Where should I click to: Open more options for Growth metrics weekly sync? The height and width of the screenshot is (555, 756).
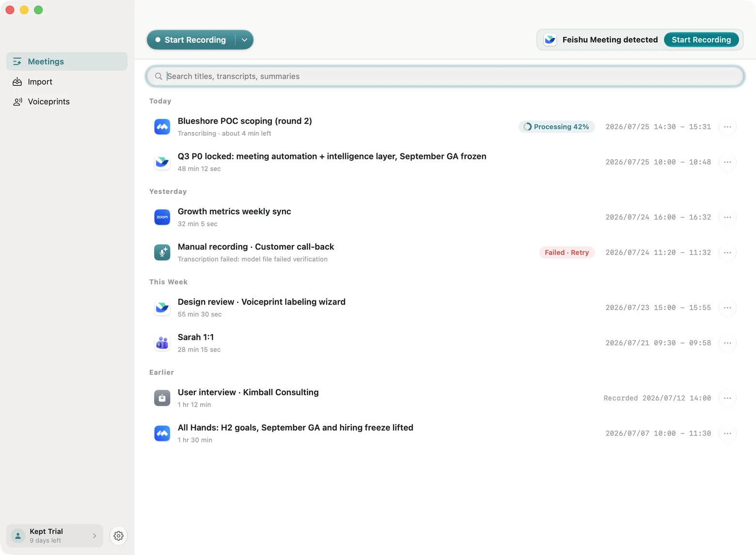point(727,217)
